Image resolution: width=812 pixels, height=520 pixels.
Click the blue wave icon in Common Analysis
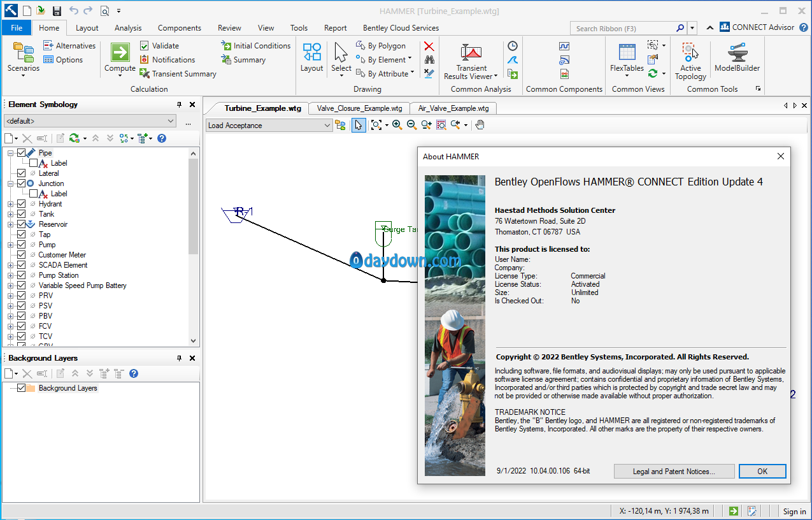[513, 60]
